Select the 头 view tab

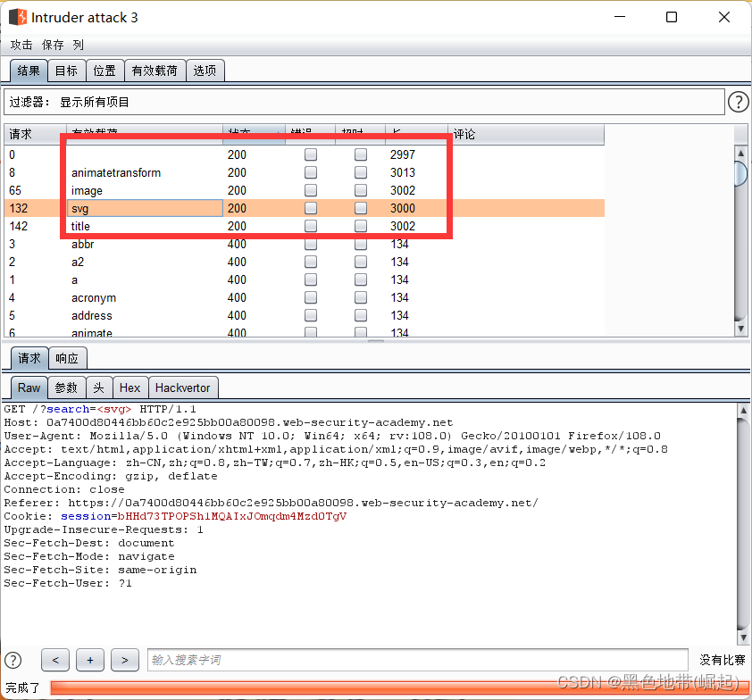point(99,387)
